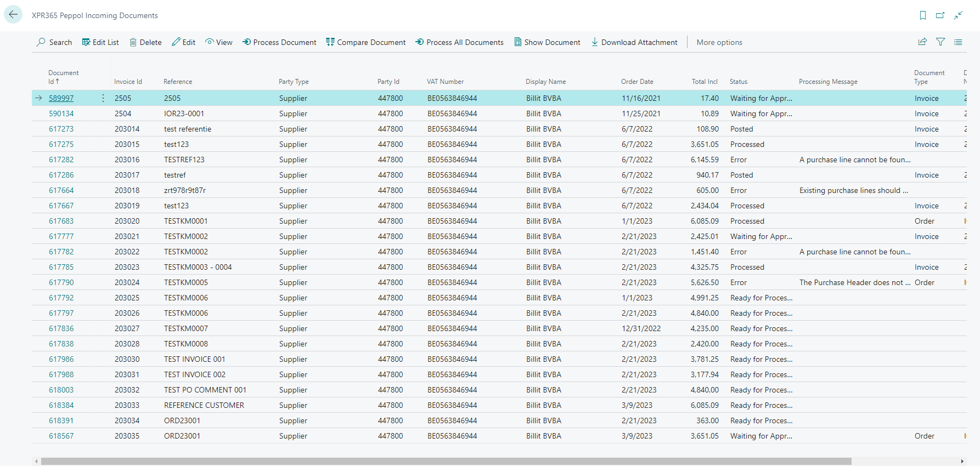This screenshot has height=472, width=980.
Task: Click scrollbar left arrow
Action: [37, 461]
